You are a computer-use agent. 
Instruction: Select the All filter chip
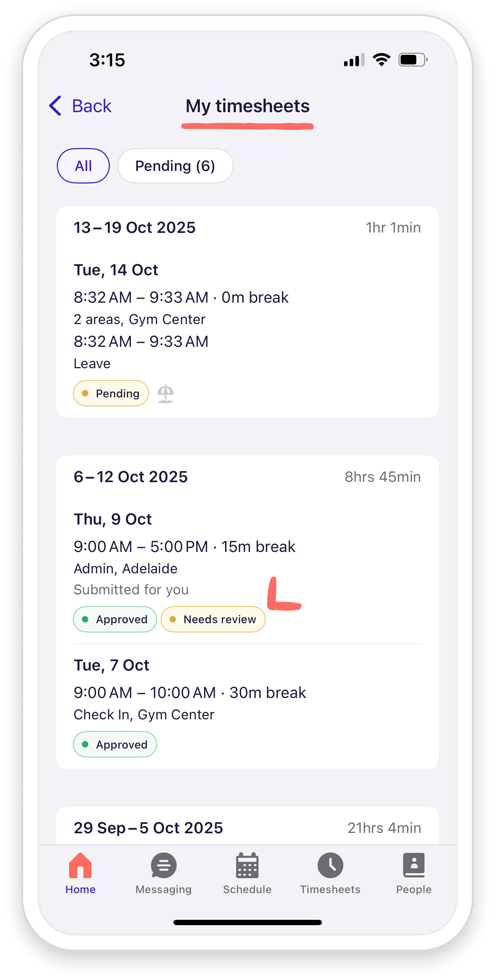(83, 166)
